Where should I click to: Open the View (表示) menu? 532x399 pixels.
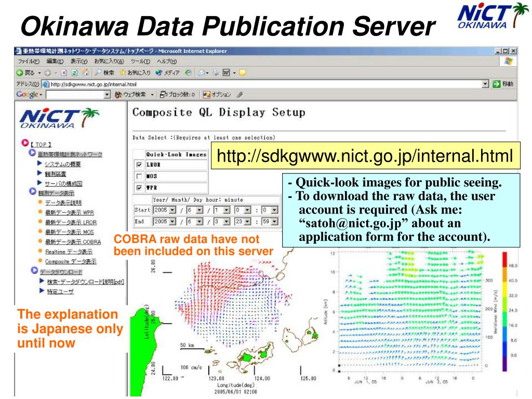pyautogui.click(x=79, y=61)
